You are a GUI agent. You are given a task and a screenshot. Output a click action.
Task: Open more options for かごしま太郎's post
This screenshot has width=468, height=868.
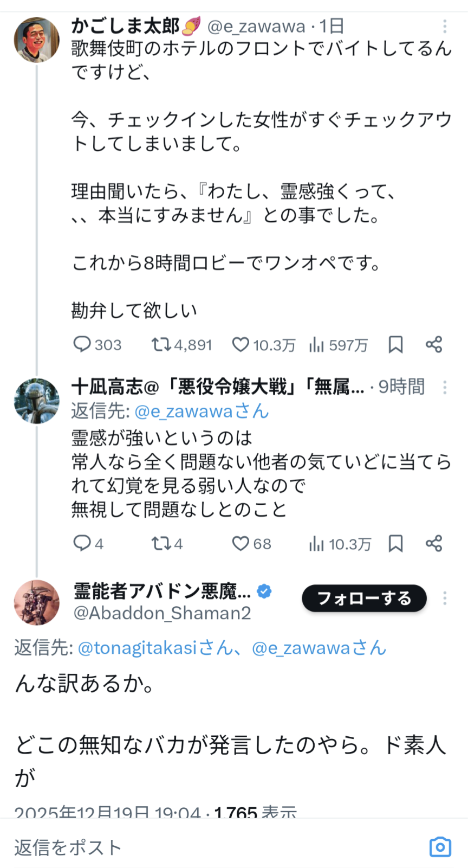point(445,26)
